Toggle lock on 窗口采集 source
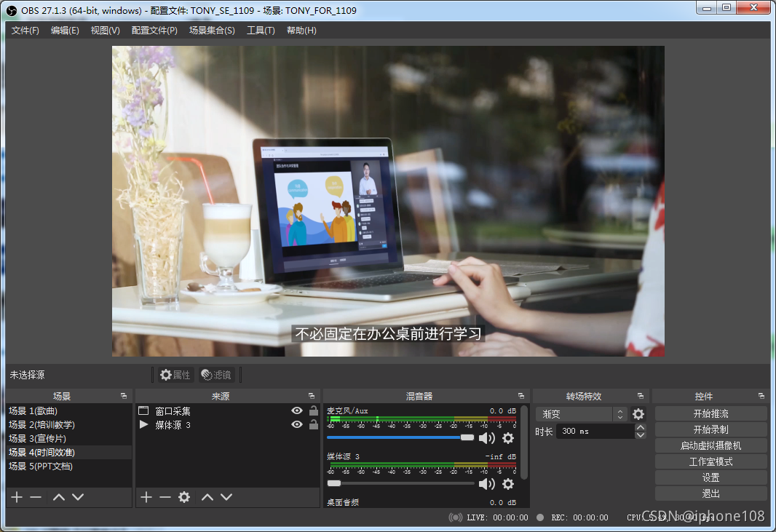 click(x=314, y=410)
